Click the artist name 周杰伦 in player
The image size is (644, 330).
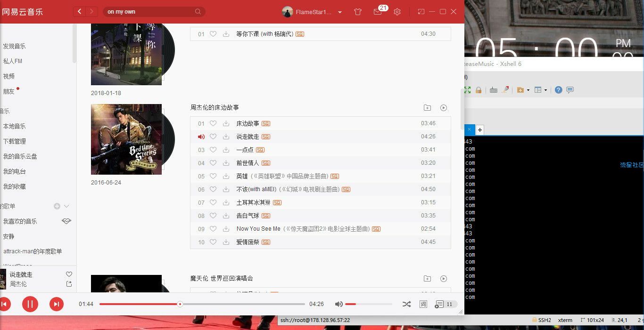point(18,284)
